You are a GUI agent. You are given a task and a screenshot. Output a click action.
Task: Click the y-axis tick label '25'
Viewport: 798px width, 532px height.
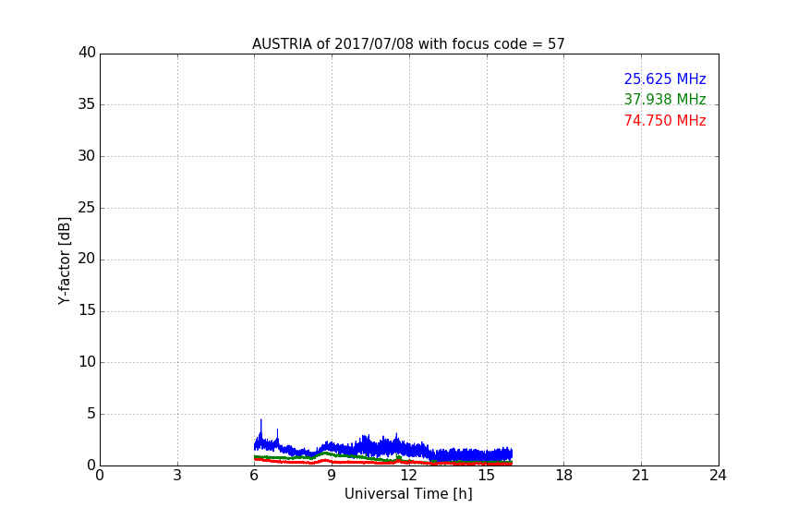(x=87, y=207)
